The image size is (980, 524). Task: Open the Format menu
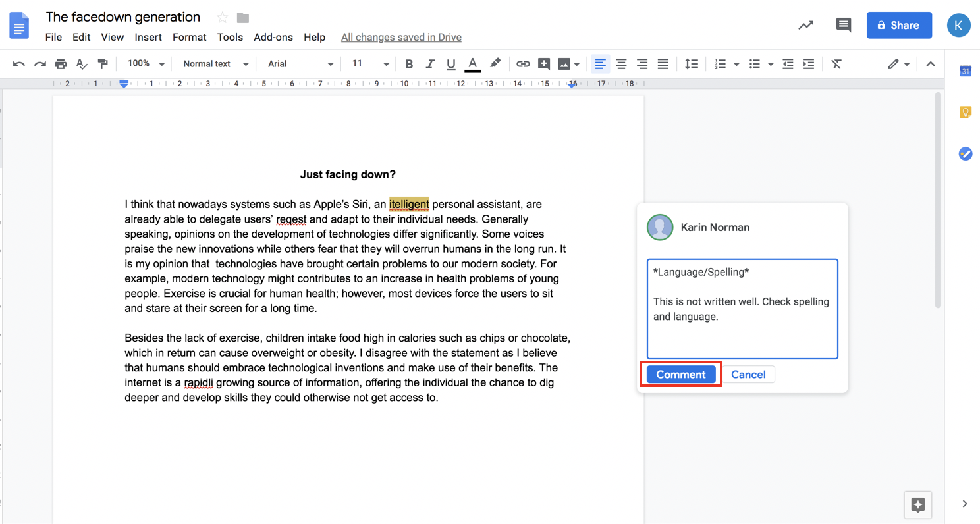pos(189,38)
